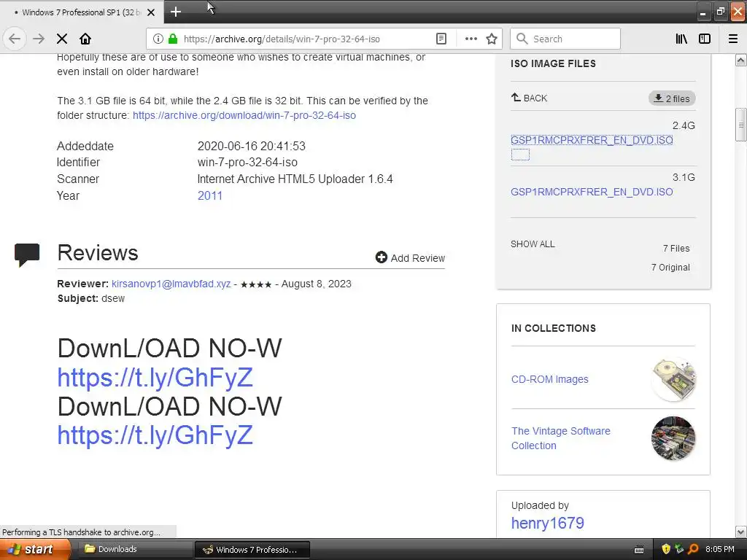Viewport: 747px width, 560px height.
Task: Select Internet Archive HTML5 Uploader 1.6.4 text
Action: click(295, 179)
